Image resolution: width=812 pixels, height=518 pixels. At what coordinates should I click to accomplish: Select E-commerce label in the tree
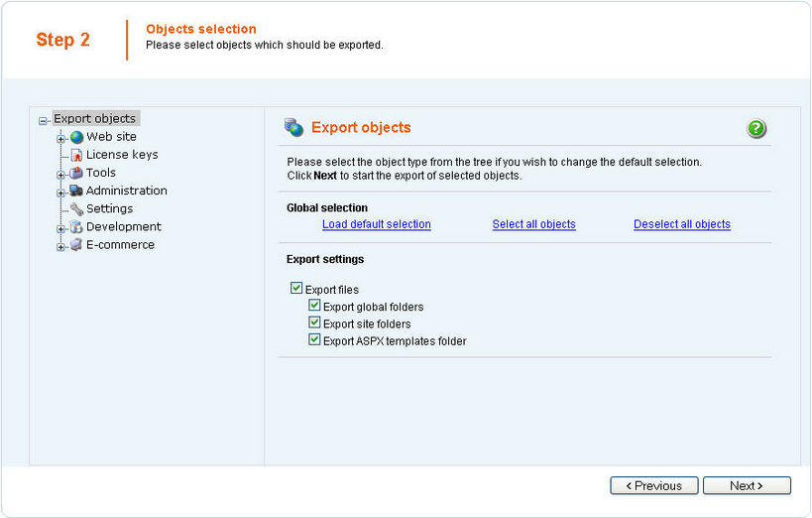pyautogui.click(x=120, y=245)
